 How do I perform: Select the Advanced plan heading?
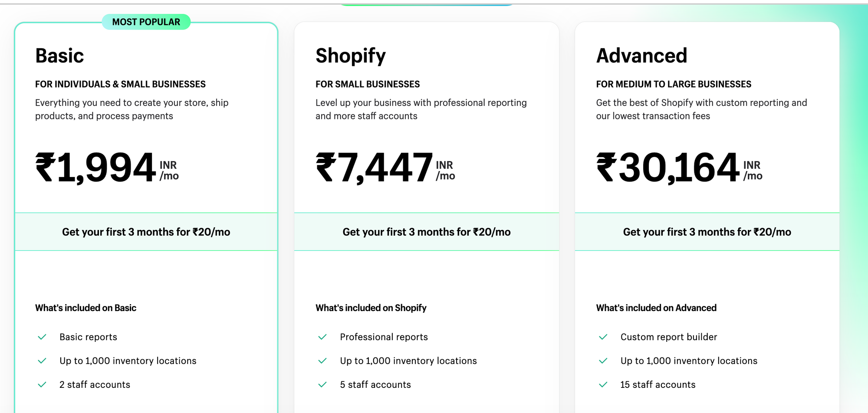pos(642,56)
